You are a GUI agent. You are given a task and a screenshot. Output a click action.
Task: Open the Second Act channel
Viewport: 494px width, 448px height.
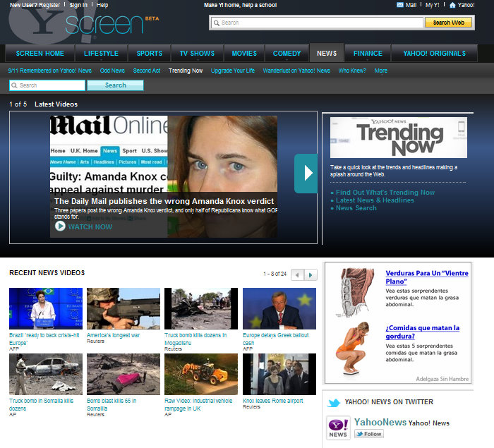click(147, 71)
